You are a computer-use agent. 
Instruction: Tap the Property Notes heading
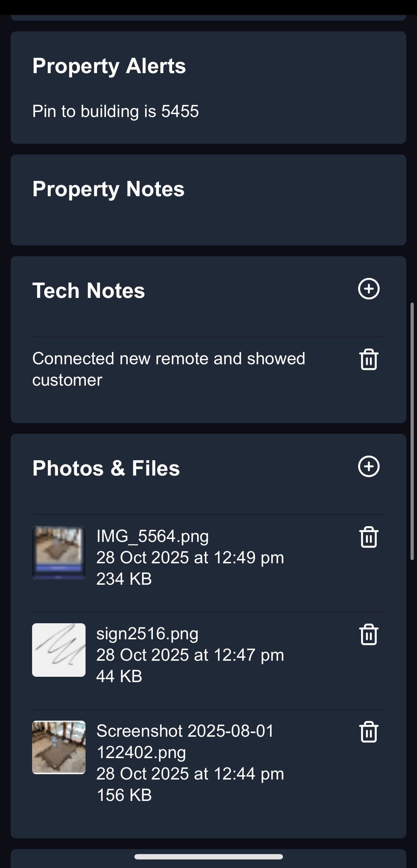[x=108, y=189]
